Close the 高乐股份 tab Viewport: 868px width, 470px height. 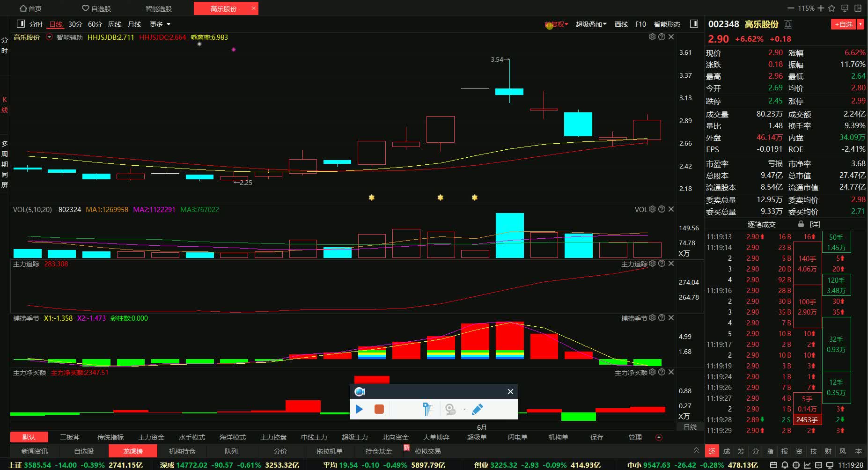(x=254, y=8)
